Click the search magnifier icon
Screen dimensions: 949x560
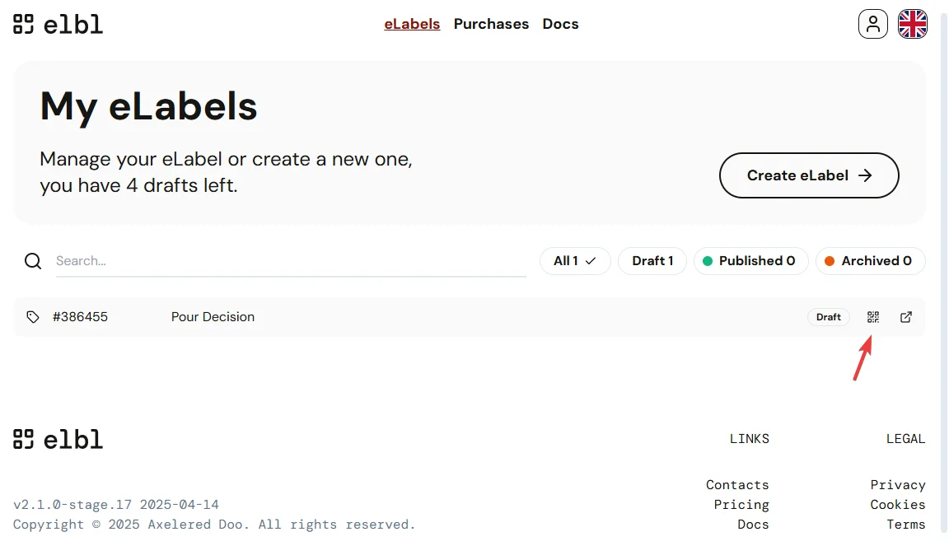coord(33,261)
